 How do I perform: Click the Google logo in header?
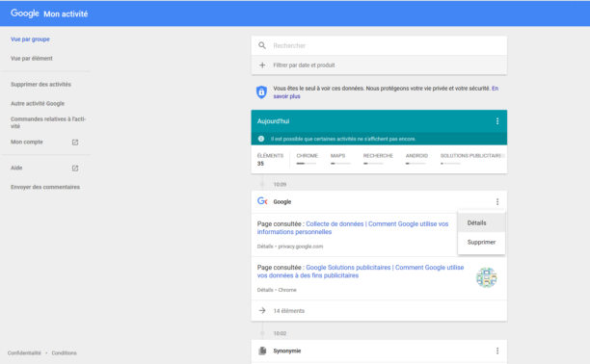point(24,13)
